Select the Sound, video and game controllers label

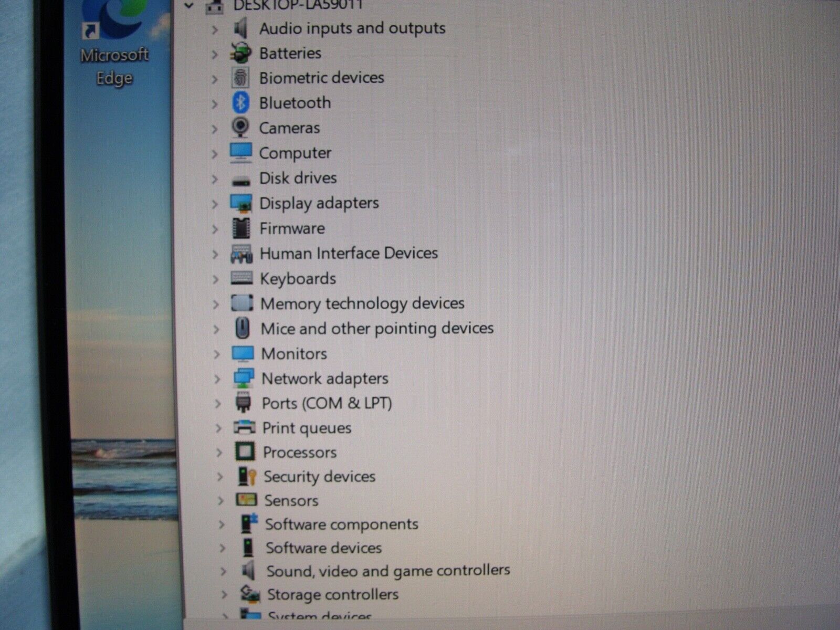point(388,571)
